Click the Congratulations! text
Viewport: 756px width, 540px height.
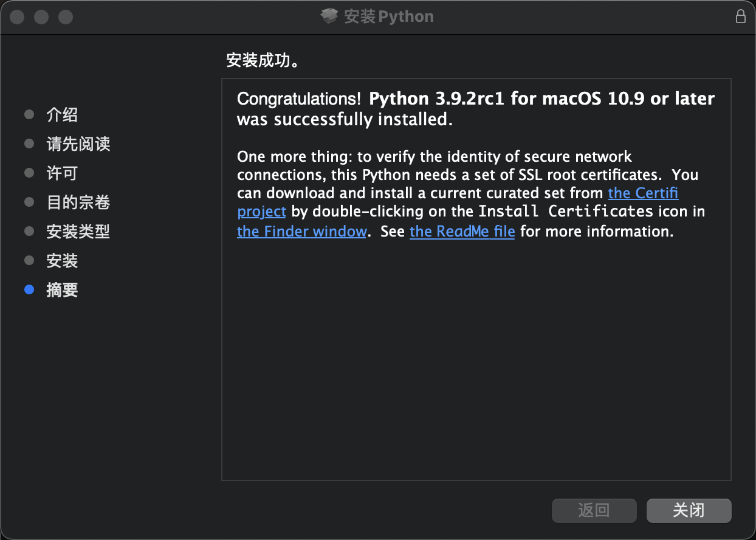(299, 99)
